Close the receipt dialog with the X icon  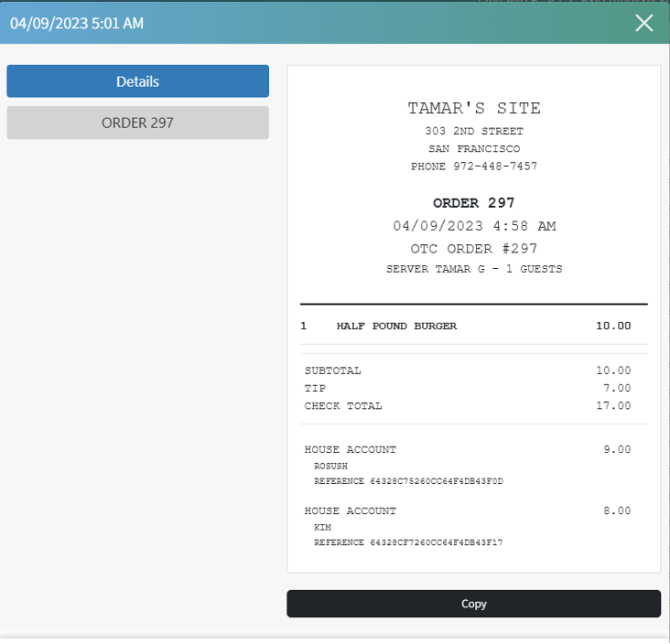pyautogui.click(x=644, y=23)
